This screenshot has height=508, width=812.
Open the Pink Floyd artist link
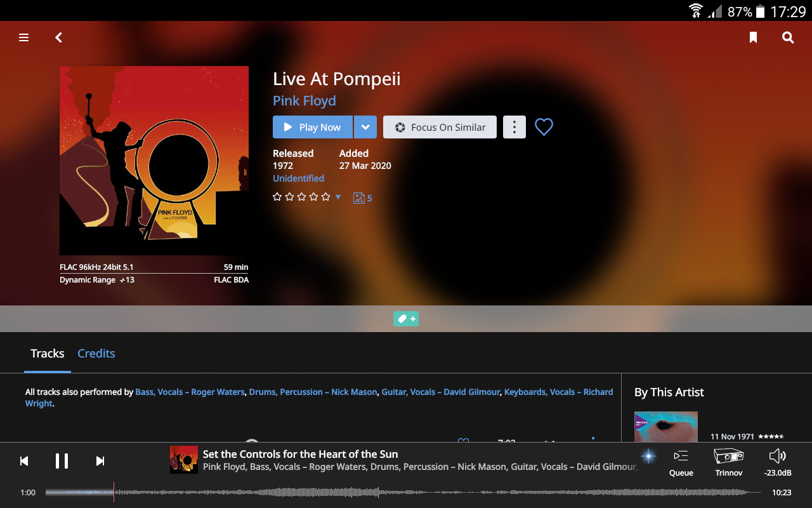click(x=304, y=101)
